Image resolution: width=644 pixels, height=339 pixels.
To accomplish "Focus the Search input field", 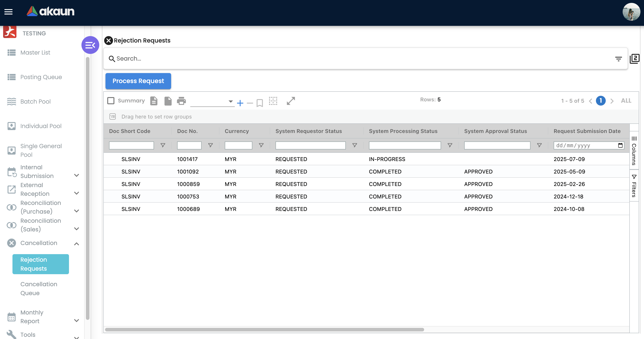I will tap(364, 59).
